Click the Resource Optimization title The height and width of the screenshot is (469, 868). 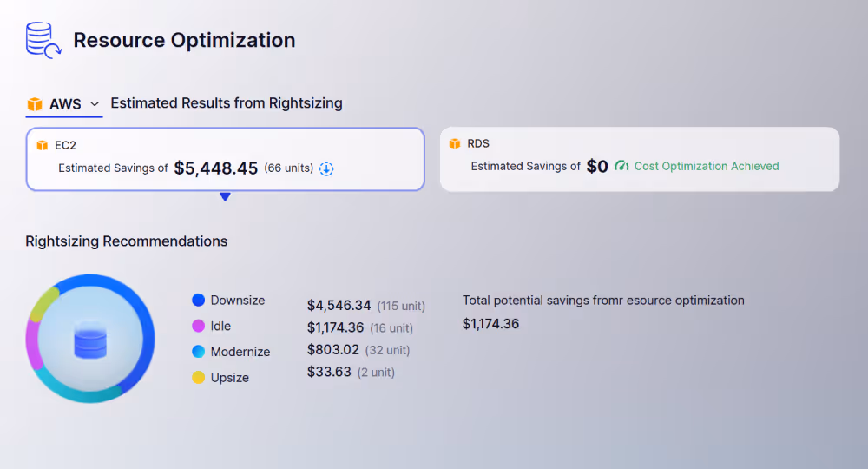(x=184, y=41)
